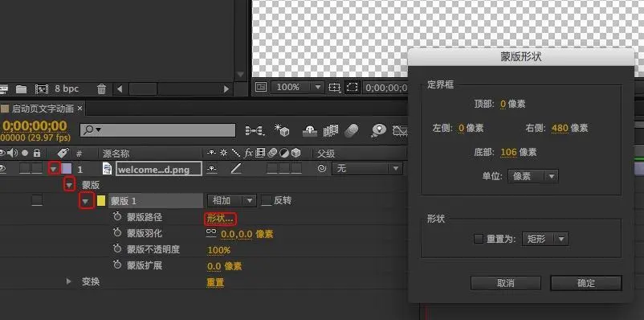Select the welcome…d.png layer name

click(159, 169)
